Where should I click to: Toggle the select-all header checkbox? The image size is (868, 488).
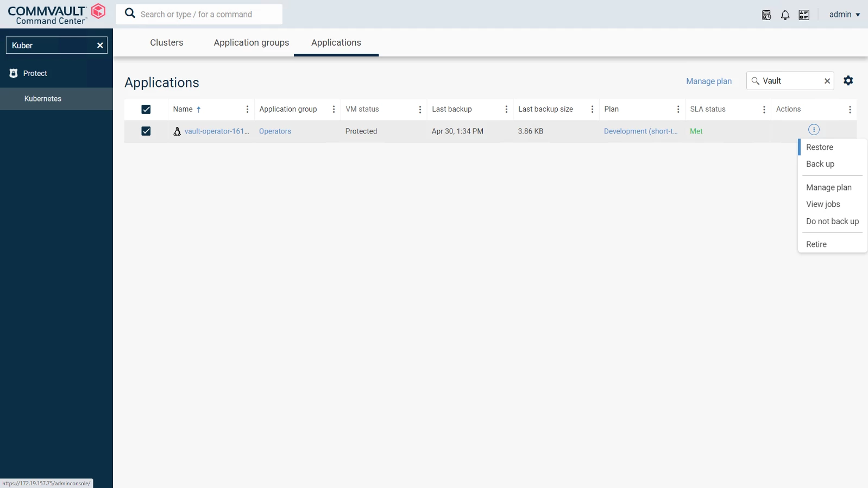(146, 110)
